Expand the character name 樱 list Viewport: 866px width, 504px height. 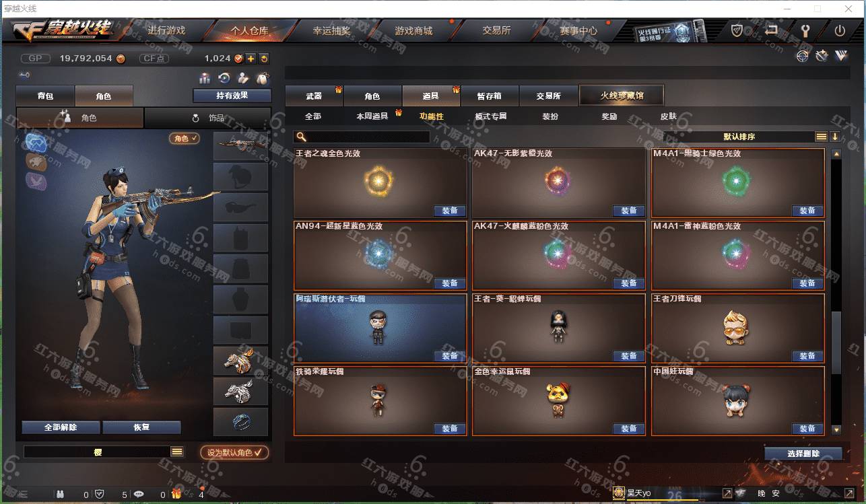coord(177,452)
